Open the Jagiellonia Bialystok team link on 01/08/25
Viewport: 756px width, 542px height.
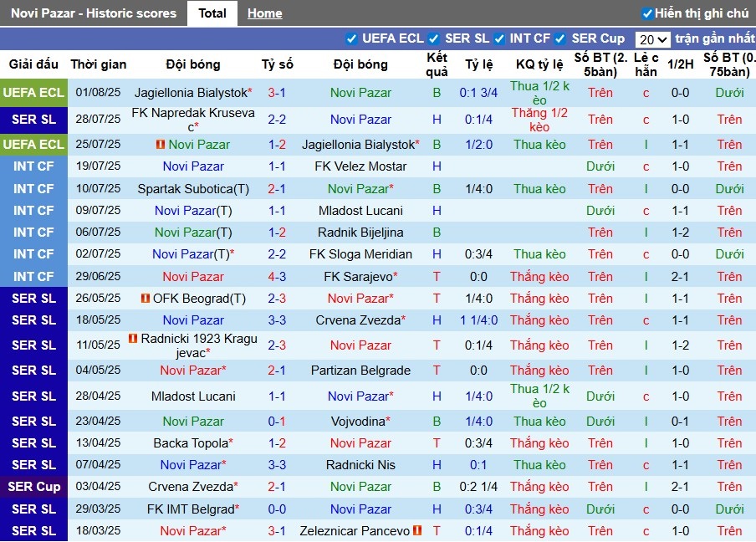click(191, 93)
